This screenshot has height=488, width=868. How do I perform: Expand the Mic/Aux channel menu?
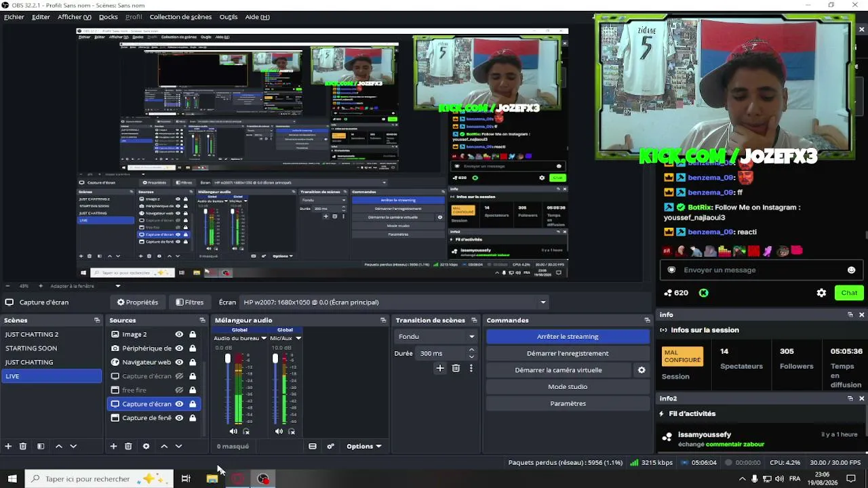[x=298, y=338]
